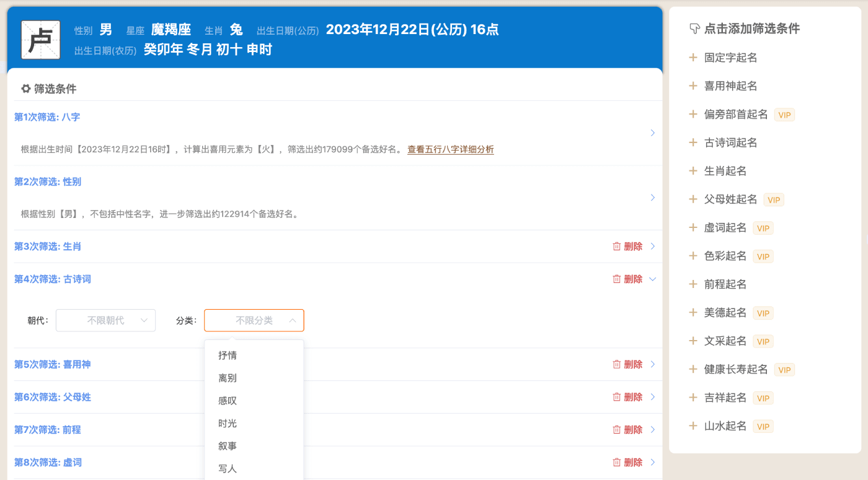
Task: Click 第1次筛选: 八字 heading
Action: click(47, 117)
